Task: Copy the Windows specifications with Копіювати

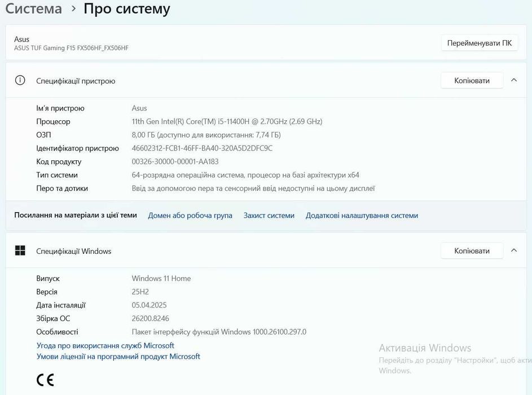Action: [x=472, y=251]
